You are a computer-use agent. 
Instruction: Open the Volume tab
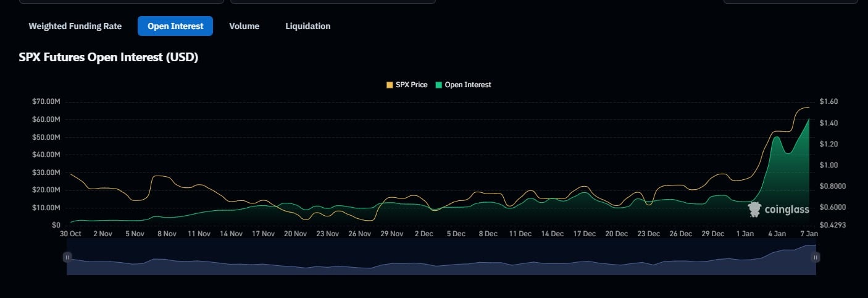coord(244,26)
